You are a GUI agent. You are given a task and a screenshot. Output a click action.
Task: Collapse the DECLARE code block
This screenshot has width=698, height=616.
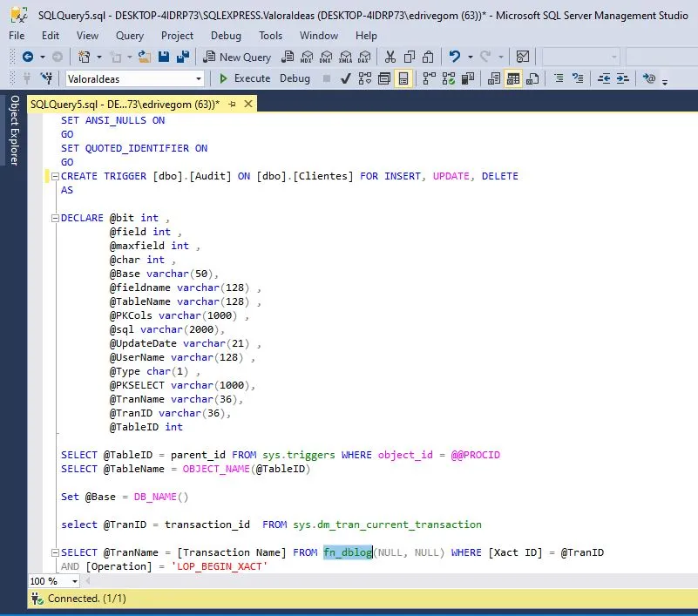[55, 218]
